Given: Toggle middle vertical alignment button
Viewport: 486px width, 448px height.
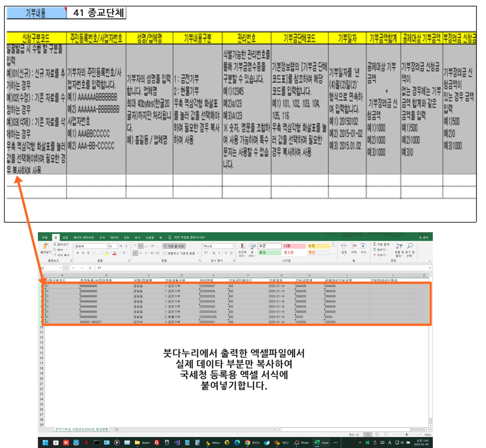Looking at the screenshot, I should coord(141,246).
